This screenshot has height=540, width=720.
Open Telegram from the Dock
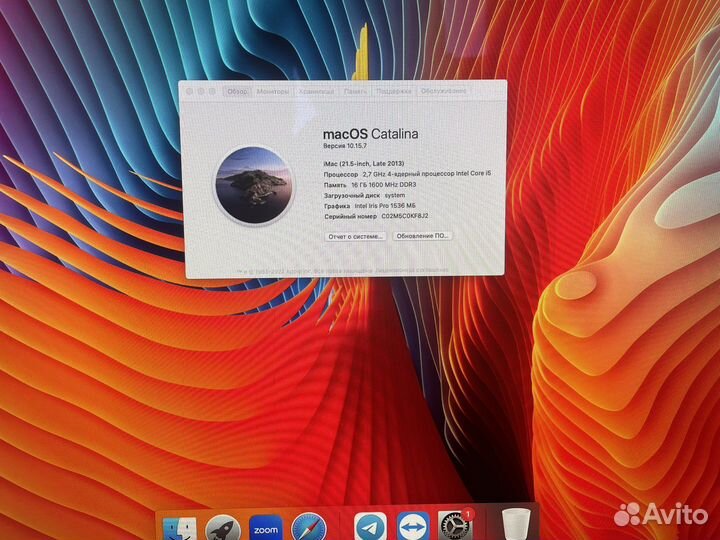(x=371, y=526)
